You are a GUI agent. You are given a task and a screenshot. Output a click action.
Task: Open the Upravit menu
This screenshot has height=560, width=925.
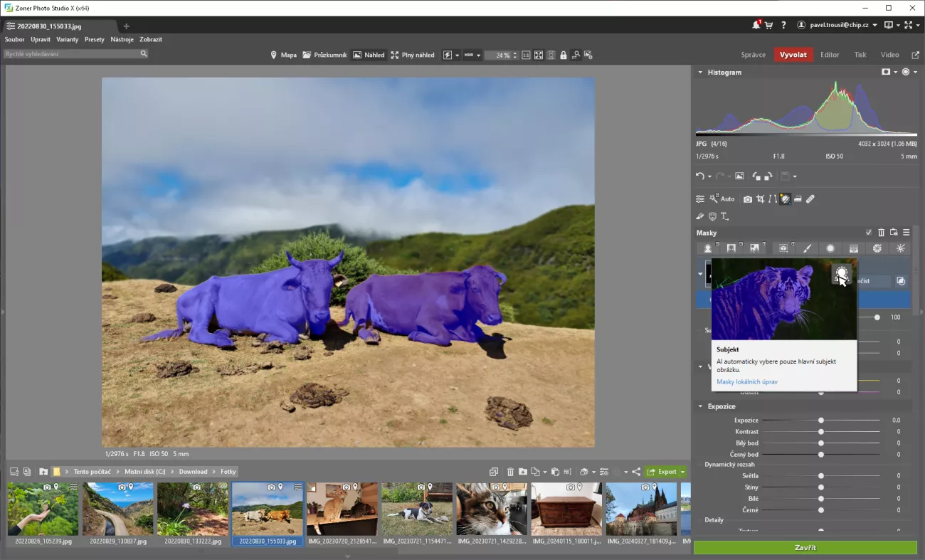pos(40,40)
